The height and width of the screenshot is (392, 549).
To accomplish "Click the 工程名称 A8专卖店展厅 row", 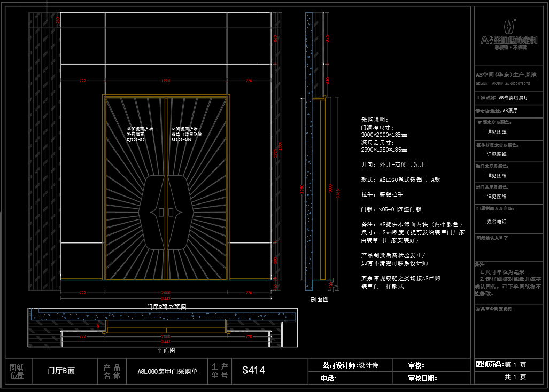I will pos(502,98).
